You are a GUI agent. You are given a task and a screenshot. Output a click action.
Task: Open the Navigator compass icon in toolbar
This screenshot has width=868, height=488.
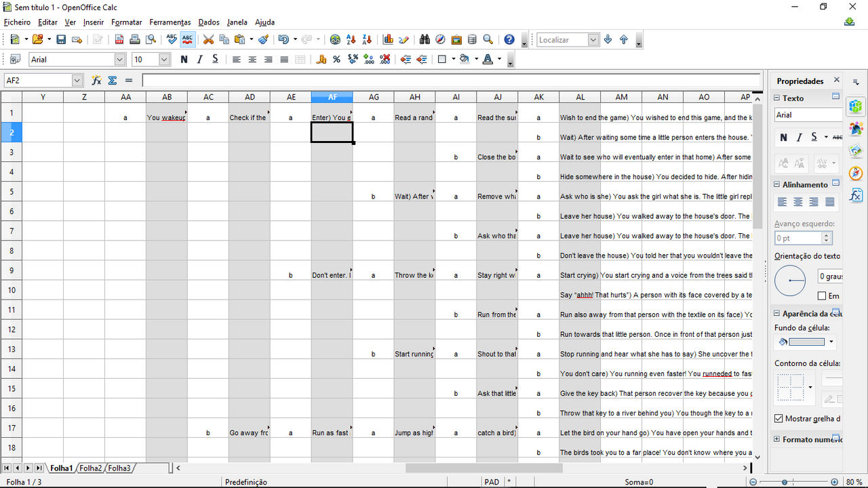pos(440,39)
